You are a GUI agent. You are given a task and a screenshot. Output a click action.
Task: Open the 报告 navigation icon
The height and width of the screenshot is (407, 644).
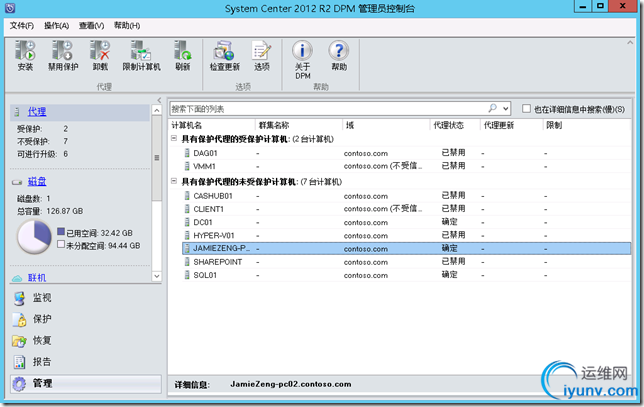point(19,362)
